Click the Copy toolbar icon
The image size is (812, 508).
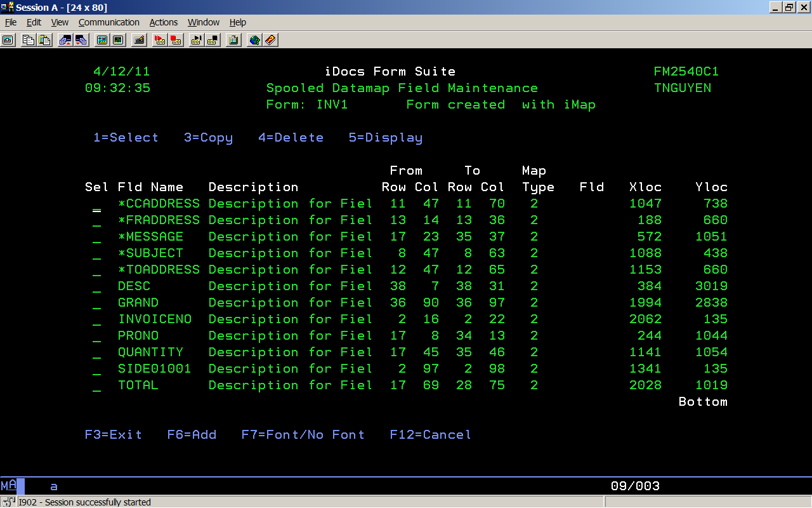coord(28,40)
